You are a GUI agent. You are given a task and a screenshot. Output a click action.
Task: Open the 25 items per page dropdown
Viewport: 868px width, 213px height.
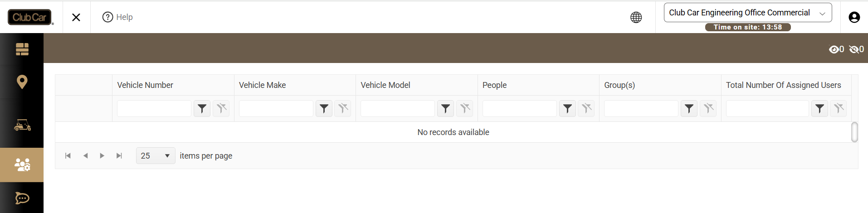[156, 156]
